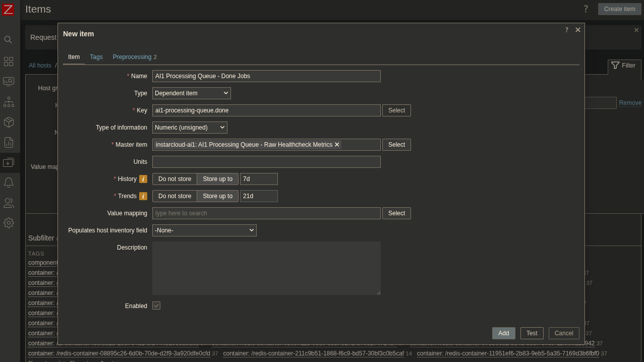Click the Test button
The height and width of the screenshot is (362, 644).
pos(532,333)
